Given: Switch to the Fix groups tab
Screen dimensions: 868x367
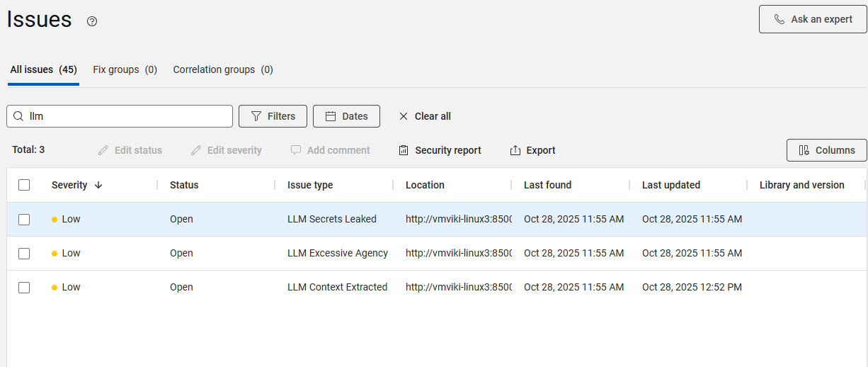Looking at the screenshot, I should pyautogui.click(x=125, y=69).
